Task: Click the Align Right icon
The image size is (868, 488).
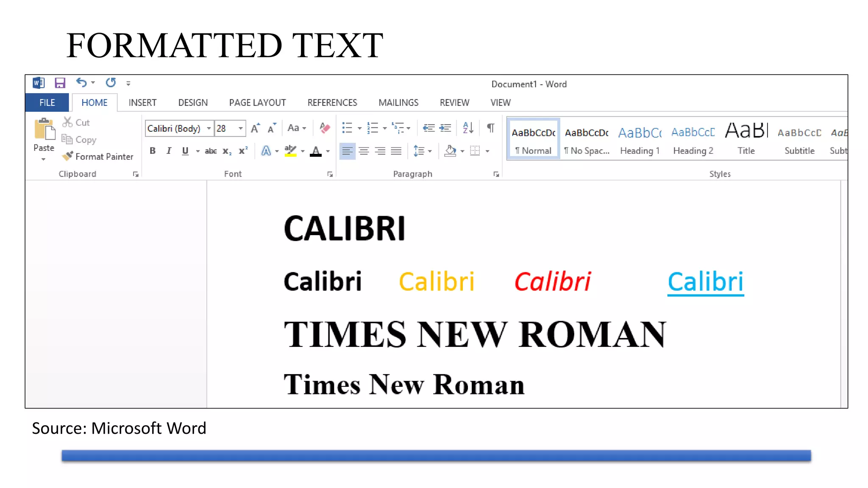Action: tap(380, 151)
